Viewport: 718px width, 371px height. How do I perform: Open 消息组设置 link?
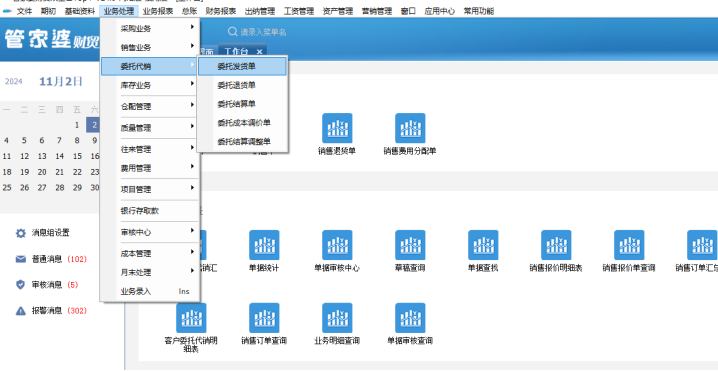[50, 233]
